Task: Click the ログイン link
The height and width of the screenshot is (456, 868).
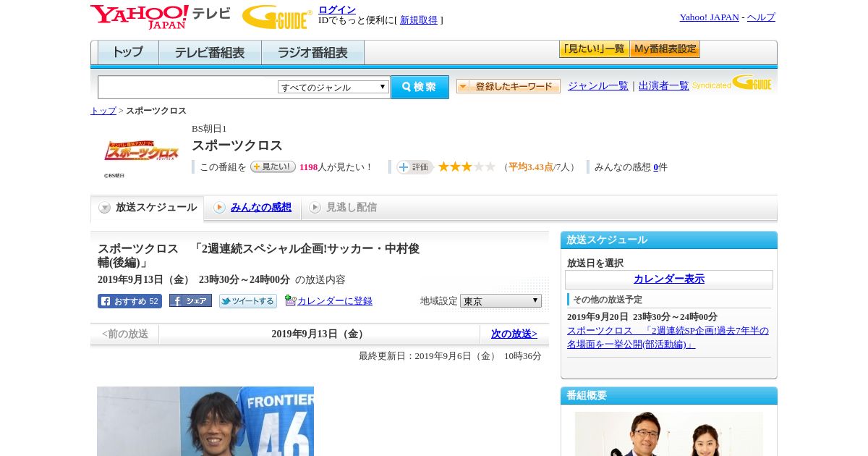Action: point(337,9)
